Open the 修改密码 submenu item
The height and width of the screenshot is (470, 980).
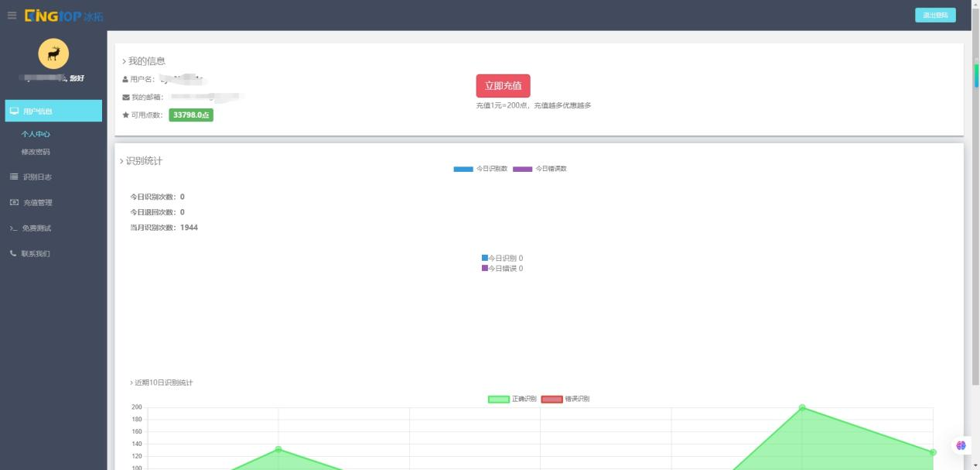(36, 152)
